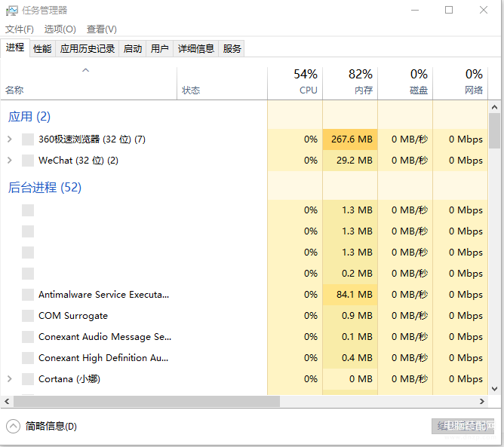The image size is (504, 447).
Task: Click the horizontal scrollbar right arrow
Action: (482, 401)
